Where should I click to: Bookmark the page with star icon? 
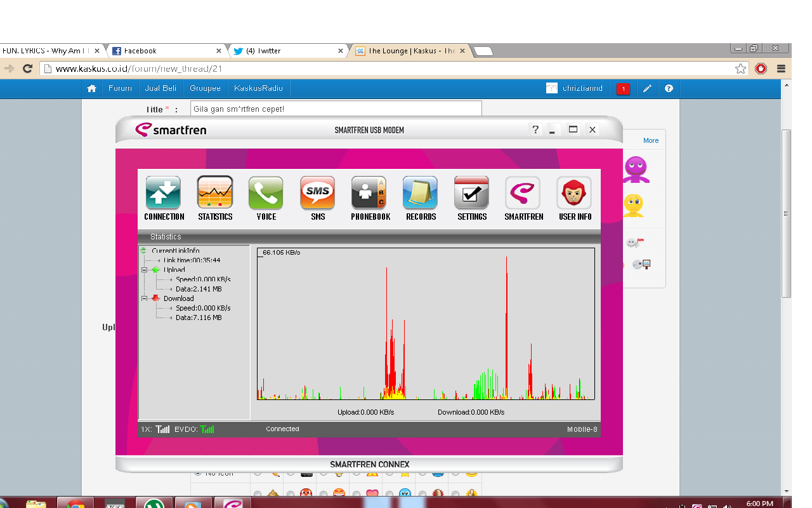pos(740,69)
